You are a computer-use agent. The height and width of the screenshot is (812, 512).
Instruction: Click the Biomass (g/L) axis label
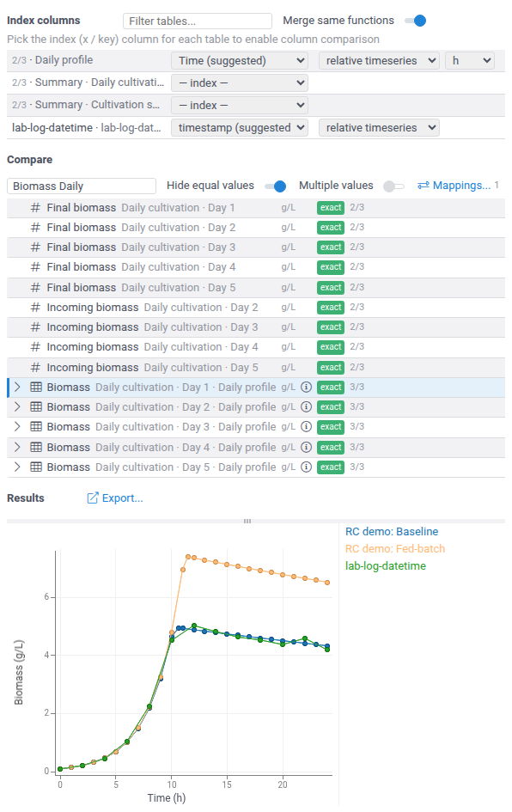tap(19, 672)
